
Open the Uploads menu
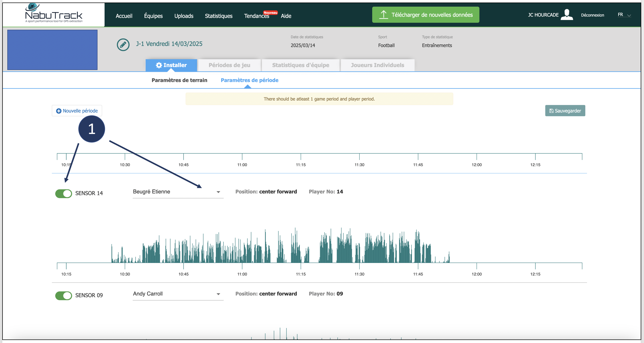184,16
